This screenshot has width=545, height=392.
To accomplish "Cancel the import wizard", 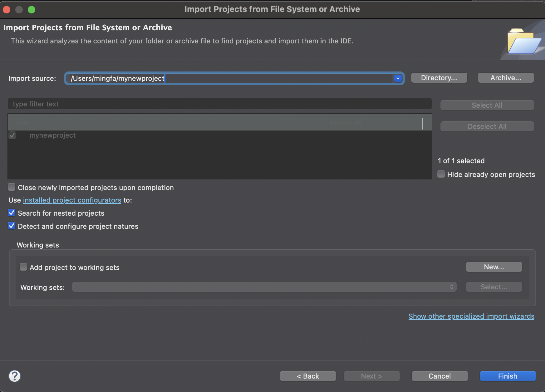I will [x=439, y=376].
